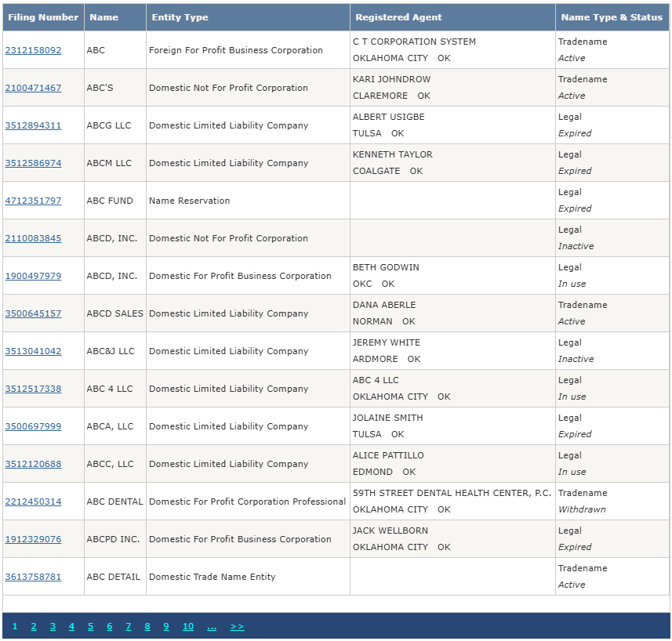
Task: Open filing number 2312158092 link
Action: pos(33,50)
